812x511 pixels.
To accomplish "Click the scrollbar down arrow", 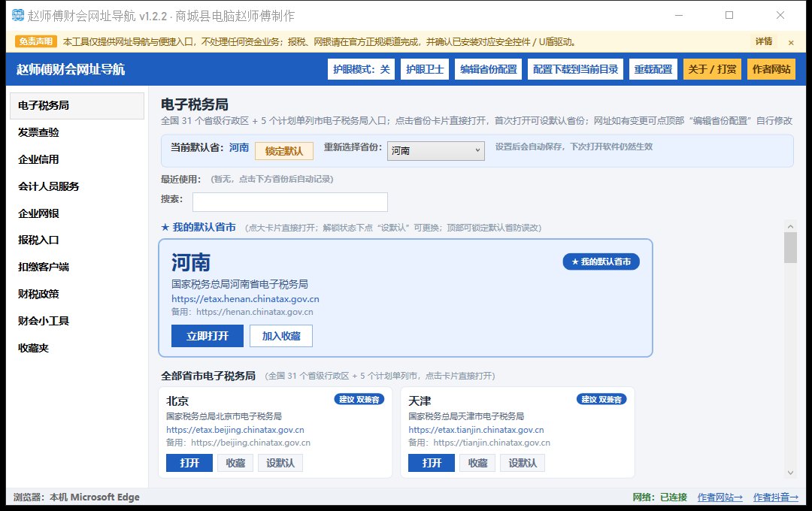I will pyautogui.click(x=790, y=472).
